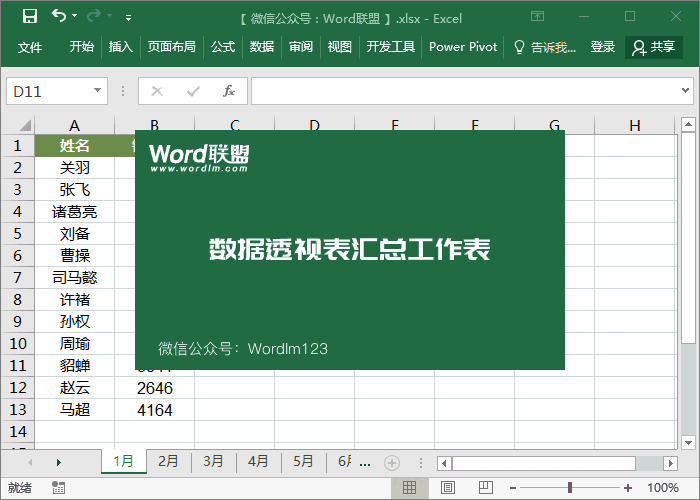Open the 公式 ribbon tab
The height and width of the screenshot is (500, 700).
click(223, 46)
